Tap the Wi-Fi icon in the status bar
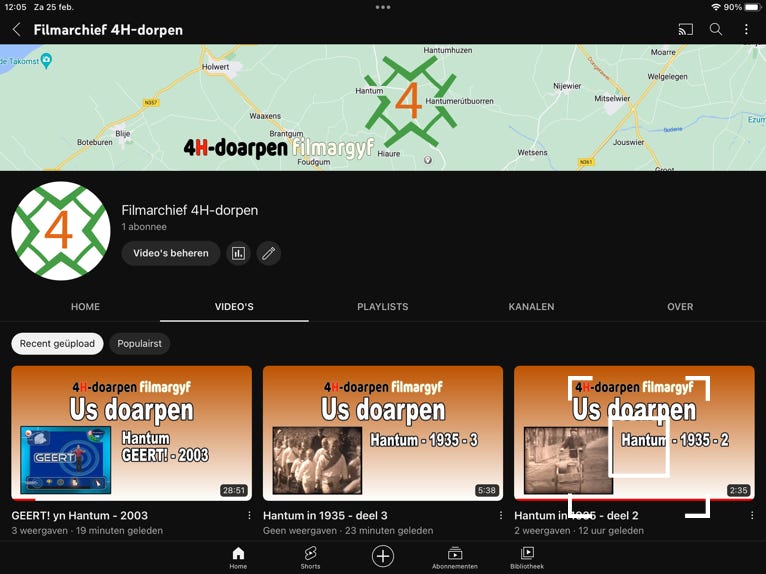Image resolution: width=766 pixels, height=574 pixels. pyautogui.click(x=716, y=7)
